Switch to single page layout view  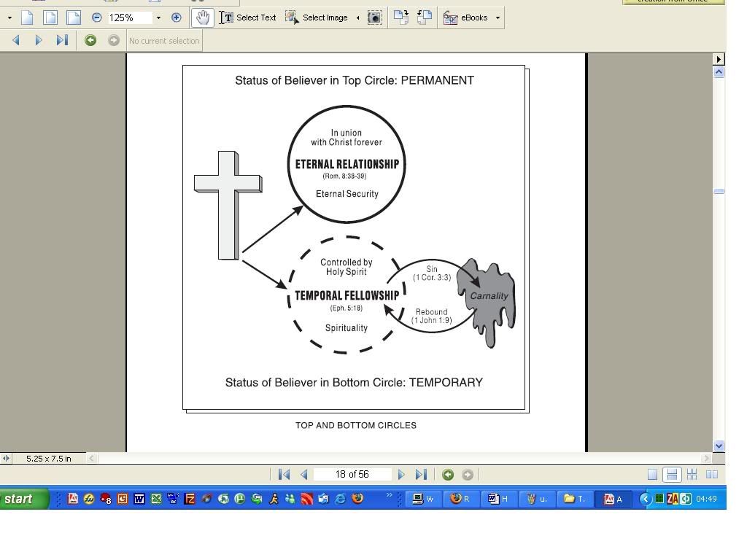click(x=652, y=475)
